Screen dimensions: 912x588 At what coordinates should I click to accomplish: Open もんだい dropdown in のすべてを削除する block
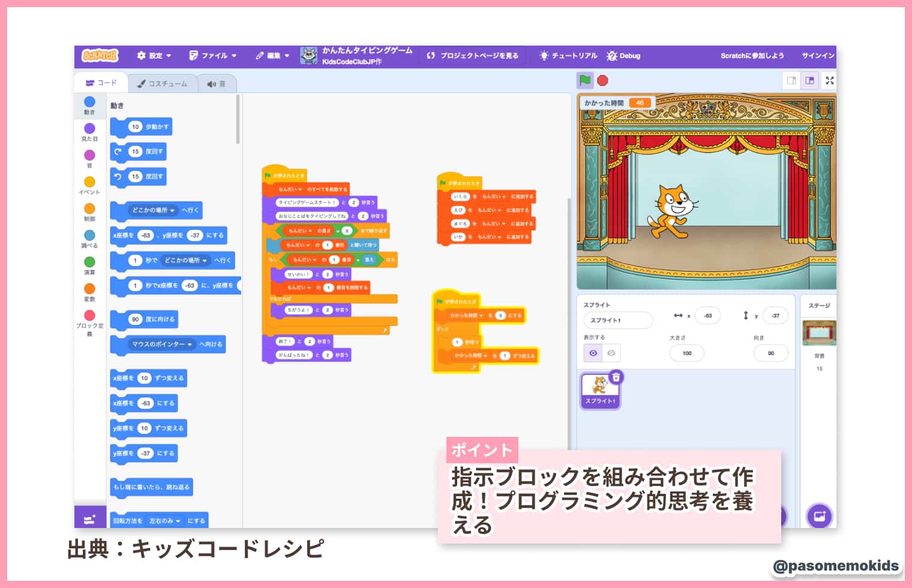click(x=290, y=189)
